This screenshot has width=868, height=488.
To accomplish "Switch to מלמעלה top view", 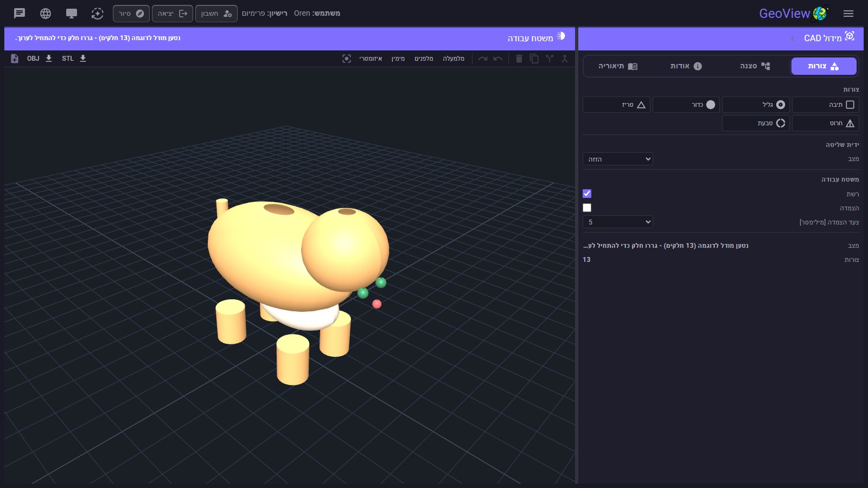I will pyautogui.click(x=454, y=59).
